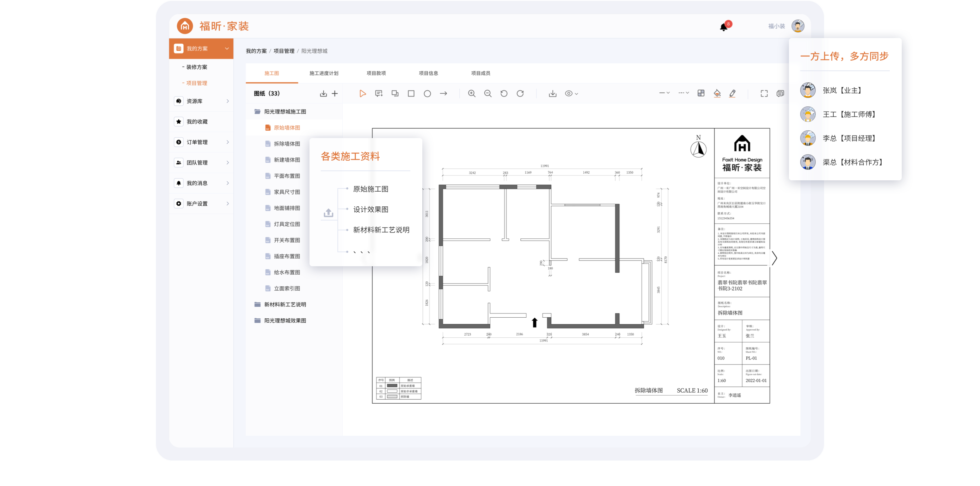Expand 团队管理 in the sidebar
Image resolution: width=980 pixels, height=486 pixels.
pyautogui.click(x=201, y=163)
